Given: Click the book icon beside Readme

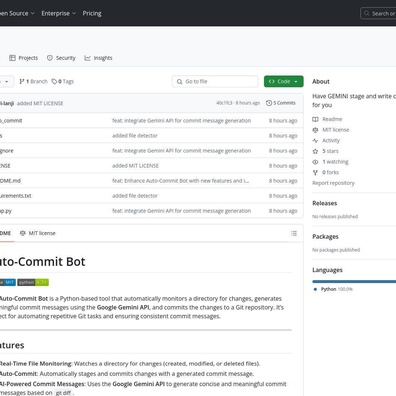Looking at the screenshot, I should tap(315, 119).
